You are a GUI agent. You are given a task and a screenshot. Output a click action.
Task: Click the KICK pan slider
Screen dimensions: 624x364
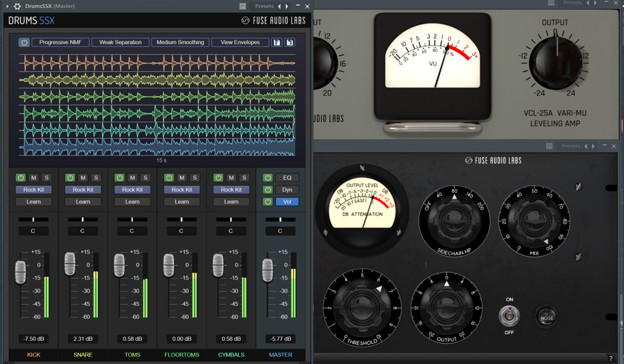tap(33, 220)
